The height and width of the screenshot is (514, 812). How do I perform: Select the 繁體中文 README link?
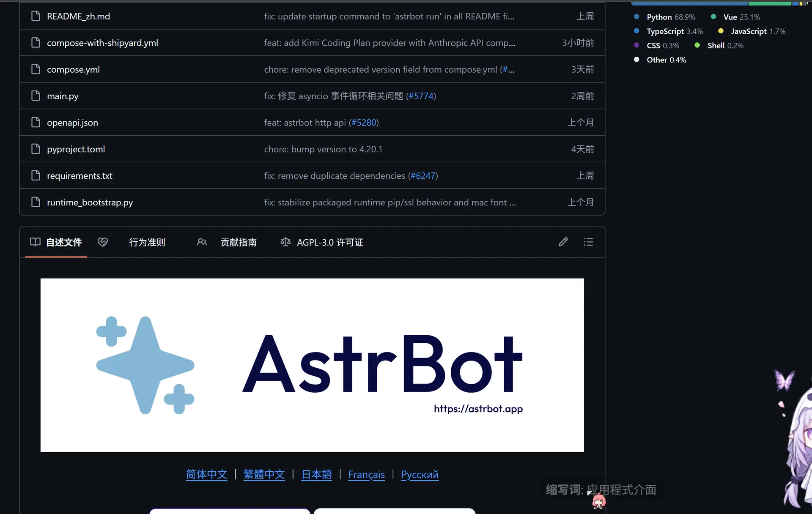[x=264, y=474]
